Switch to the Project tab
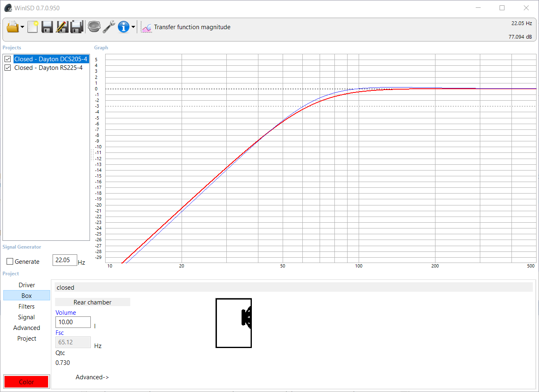539x392 pixels. click(x=27, y=339)
